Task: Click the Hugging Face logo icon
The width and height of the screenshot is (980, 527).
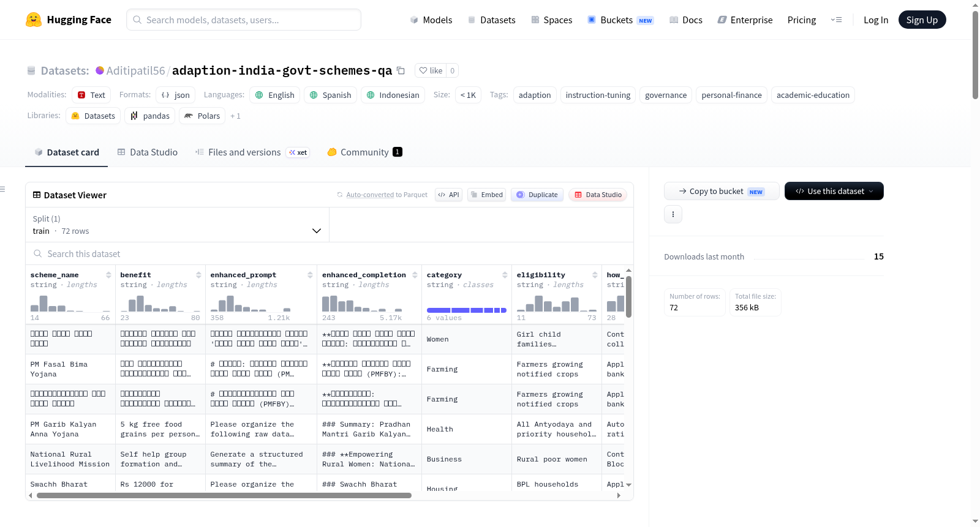Action: (x=34, y=20)
